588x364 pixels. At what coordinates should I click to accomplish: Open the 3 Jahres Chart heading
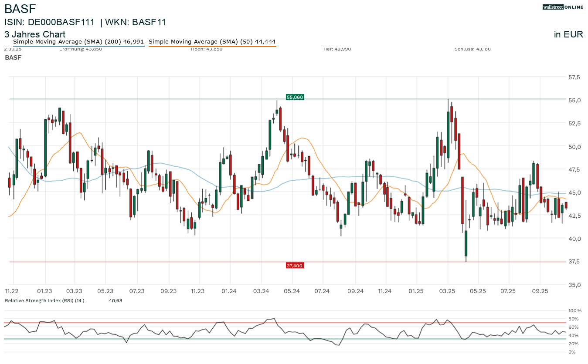35,34
